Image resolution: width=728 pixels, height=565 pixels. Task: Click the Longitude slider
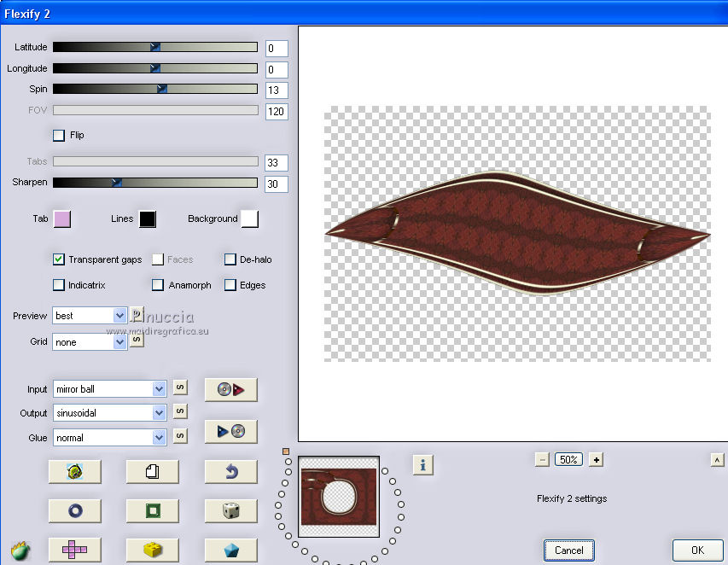[x=155, y=68]
